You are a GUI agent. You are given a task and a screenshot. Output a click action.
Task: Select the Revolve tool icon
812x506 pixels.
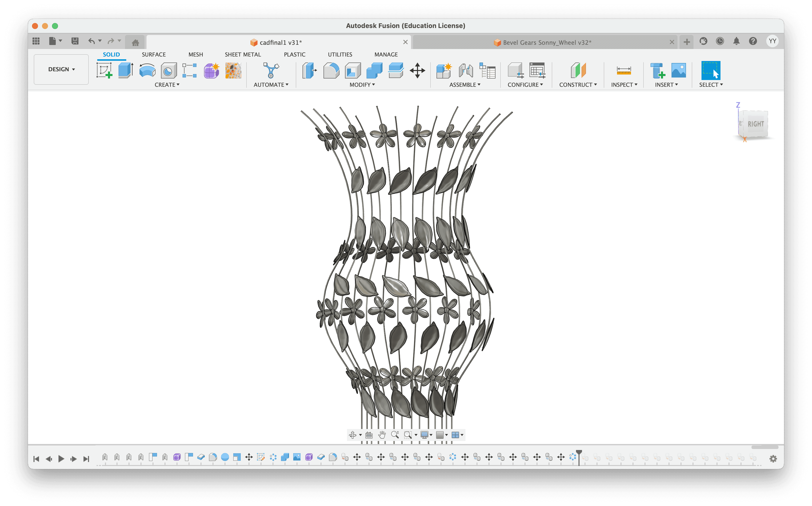click(x=147, y=70)
